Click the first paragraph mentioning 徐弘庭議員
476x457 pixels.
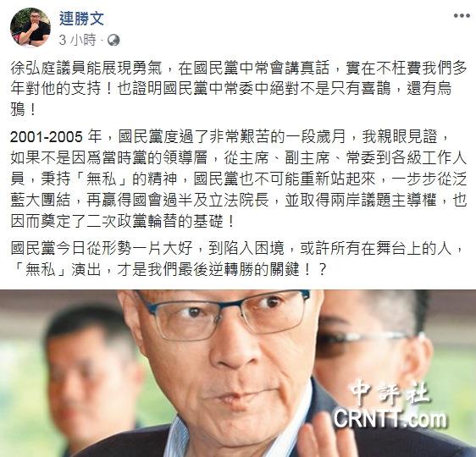[x=239, y=89]
